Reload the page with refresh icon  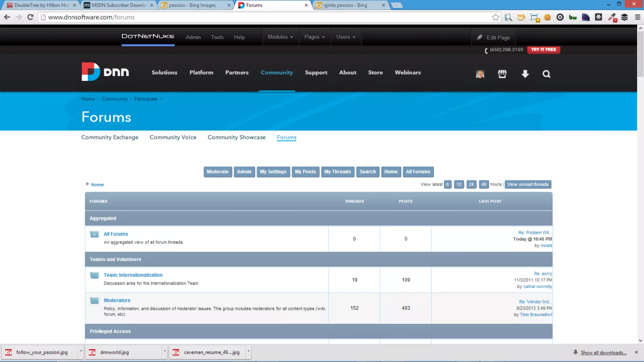30,17
